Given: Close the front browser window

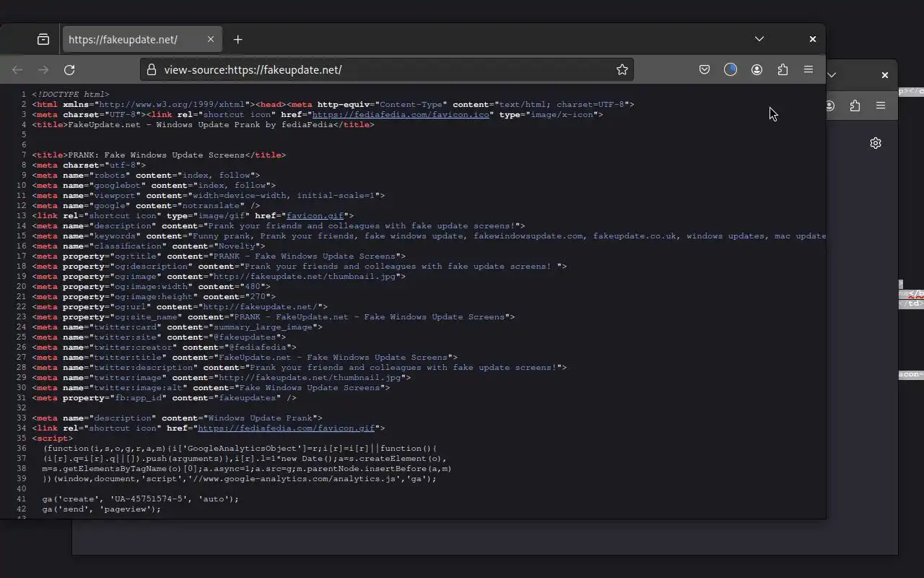Looking at the screenshot, I should point(813,39).
